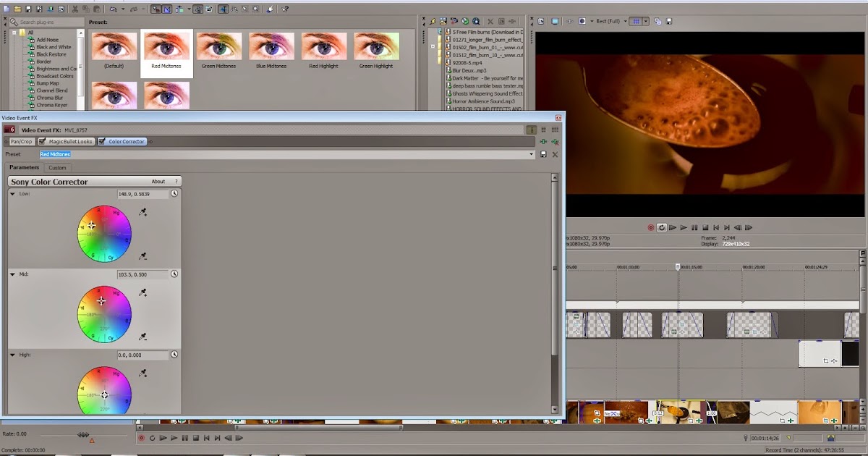Delete the Red Midtones preset
The image size is (868, 456).
(x=555, y=154)
